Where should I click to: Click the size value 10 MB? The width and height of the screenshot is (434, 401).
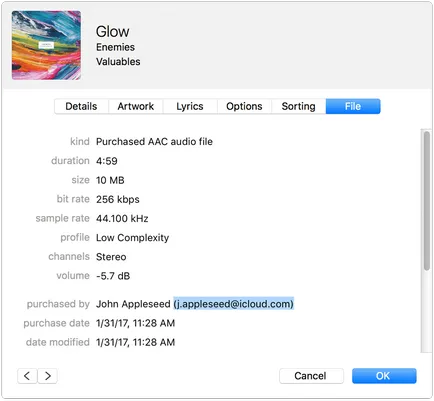coord(110,180)
